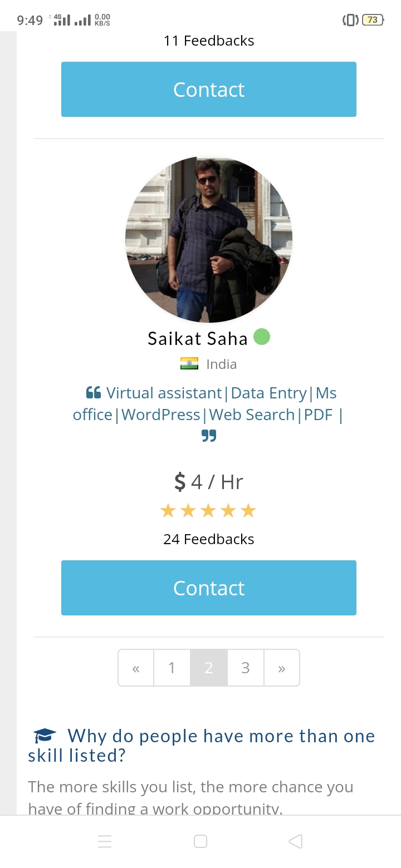Click the graduation cap icon next to the FAQ heading

click(x=44, y=734)
